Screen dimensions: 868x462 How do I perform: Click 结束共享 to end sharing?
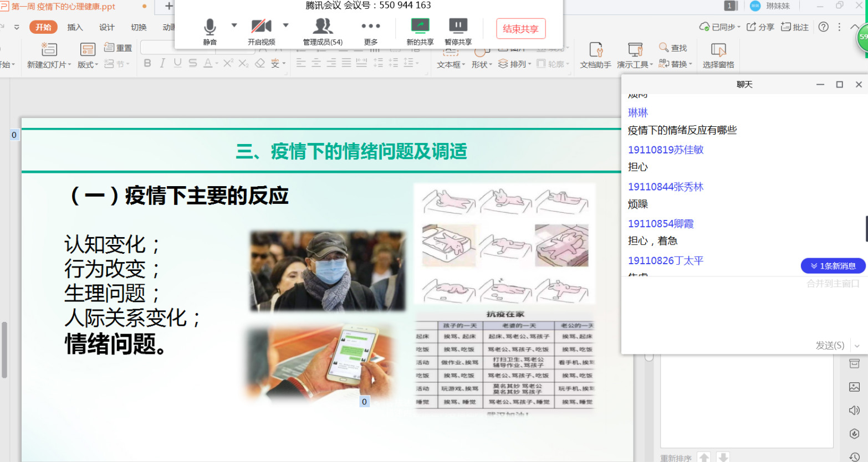(x=520, y=29)
